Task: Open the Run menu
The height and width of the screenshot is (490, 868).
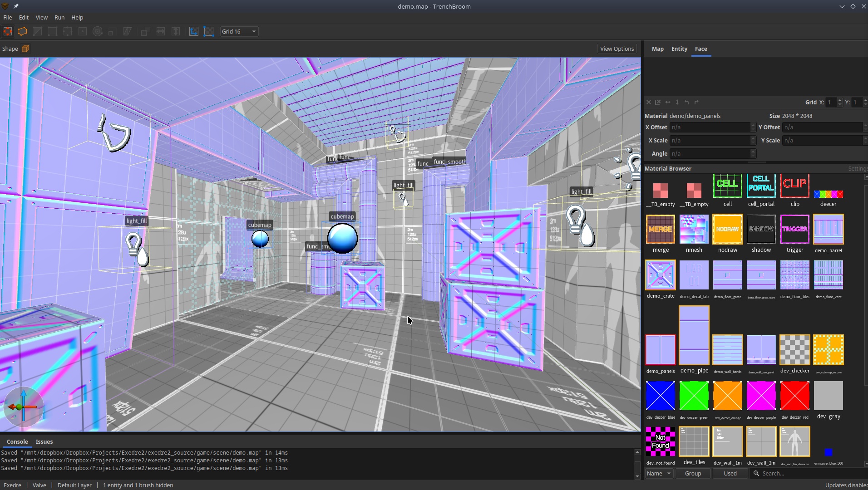Action: [x=59, y=17]
